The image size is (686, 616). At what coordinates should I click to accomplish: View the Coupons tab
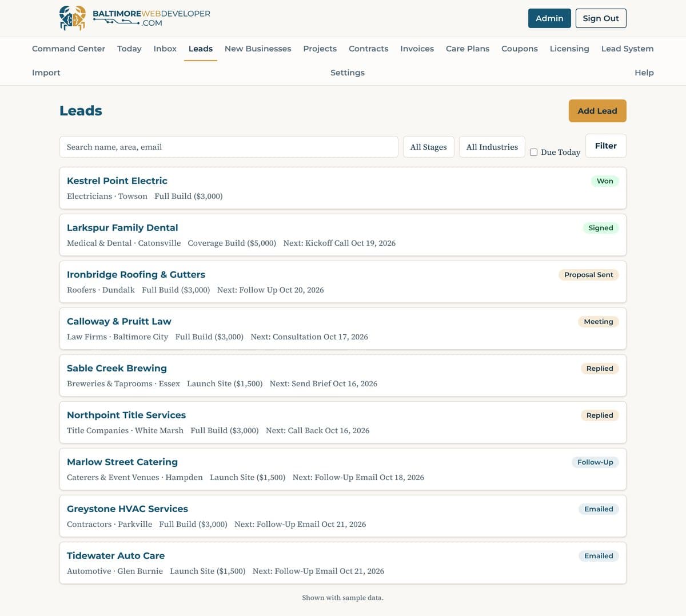tap(520, 49)
